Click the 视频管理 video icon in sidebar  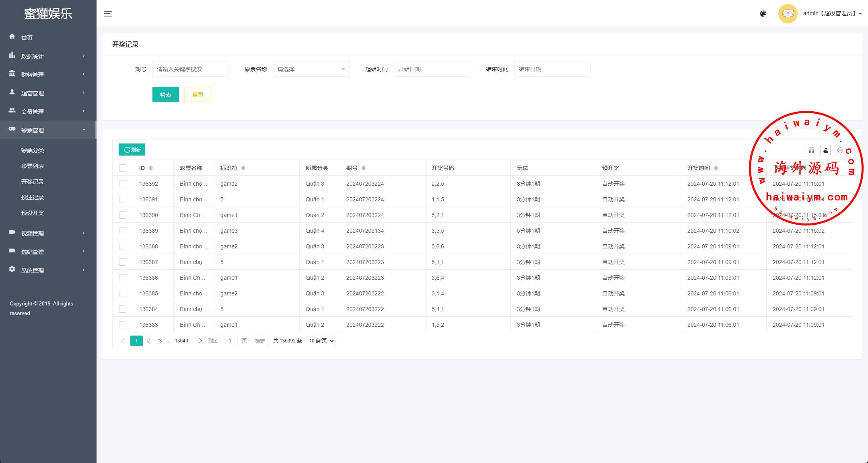click(12, 233)
